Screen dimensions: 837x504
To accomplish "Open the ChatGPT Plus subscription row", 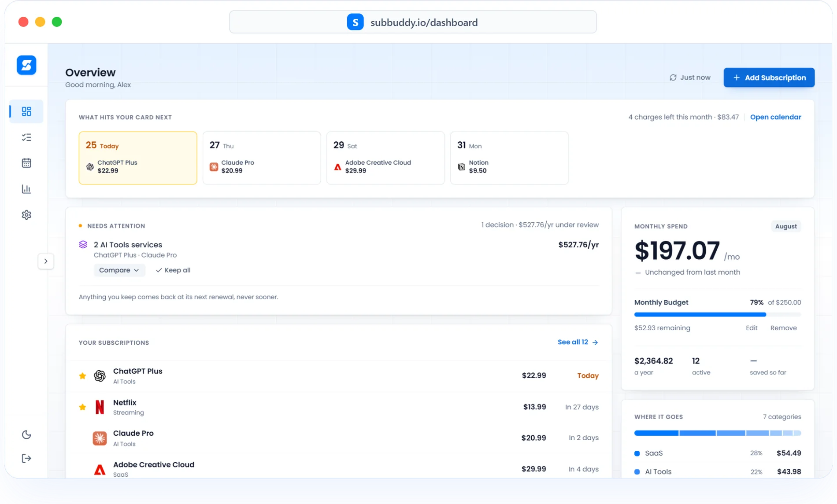I will click(x=338, y=376).
